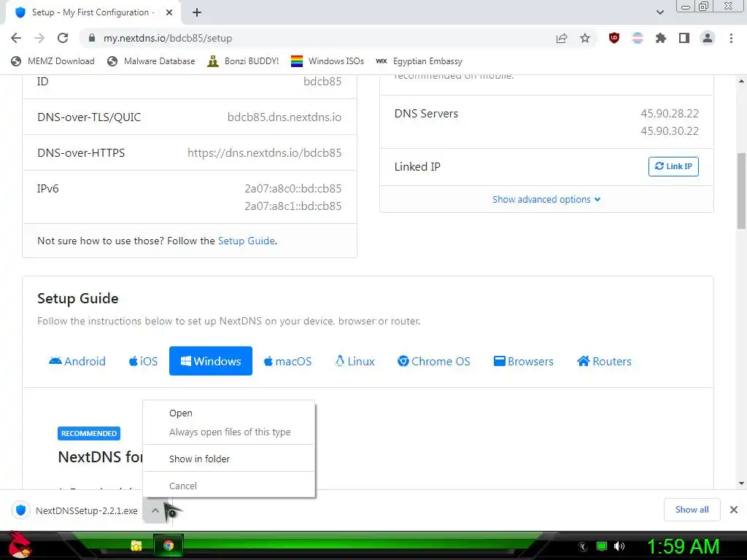The image size is (747, 560).
Task: Click Show all downloads
Action: coord(692,510)
